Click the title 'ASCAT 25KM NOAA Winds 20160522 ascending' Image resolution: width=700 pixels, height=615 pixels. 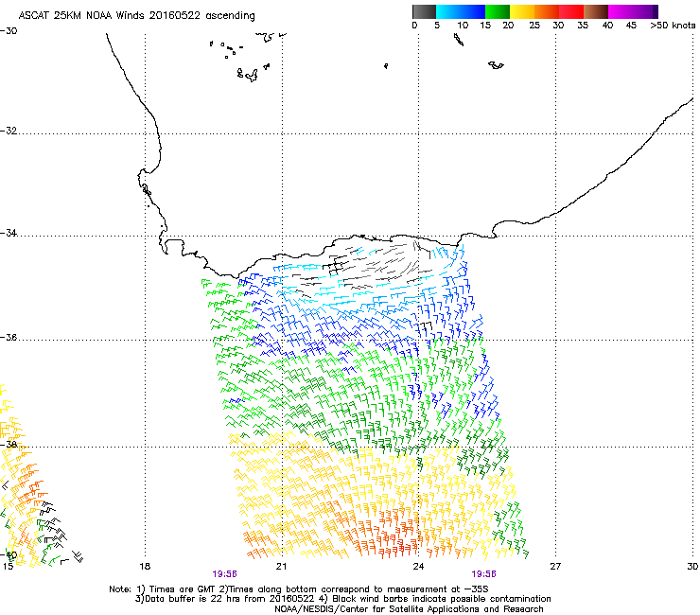pos(136,16)
